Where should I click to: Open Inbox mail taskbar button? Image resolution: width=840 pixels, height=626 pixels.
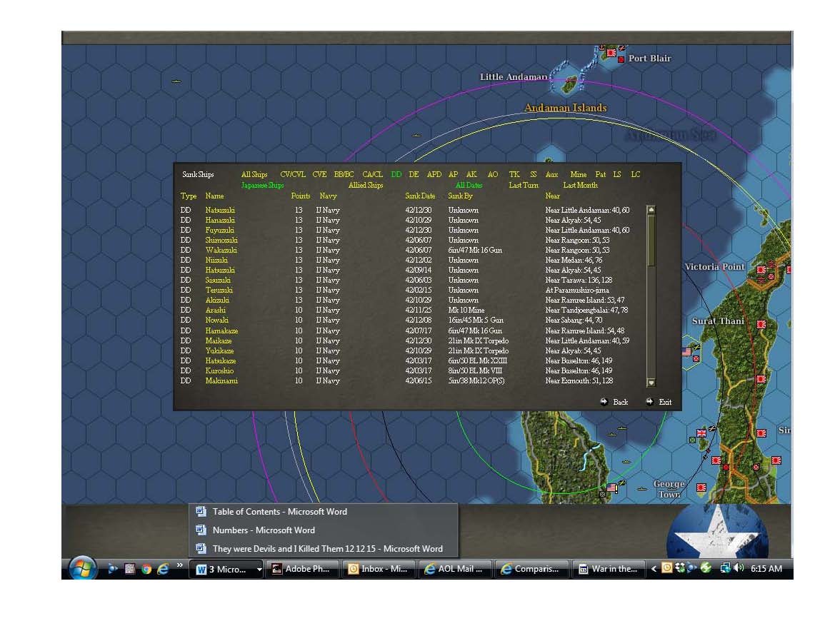click(379, 569)
